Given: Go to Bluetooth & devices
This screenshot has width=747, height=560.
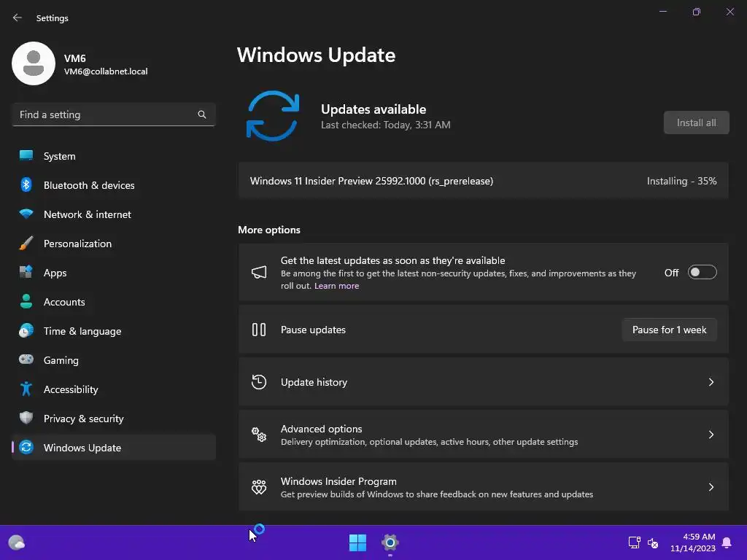Looking at the screenshot, I should pos(113,185).
